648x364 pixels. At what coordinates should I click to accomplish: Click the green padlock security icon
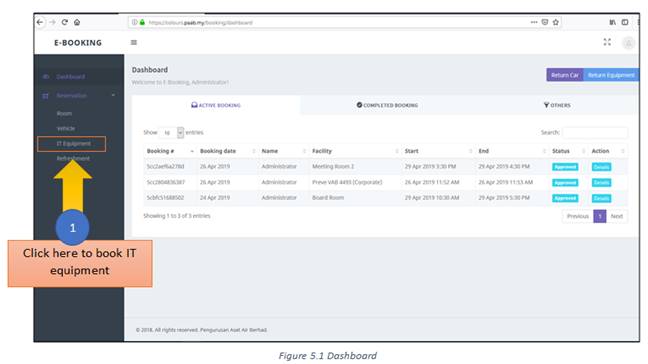click(142, 22)
